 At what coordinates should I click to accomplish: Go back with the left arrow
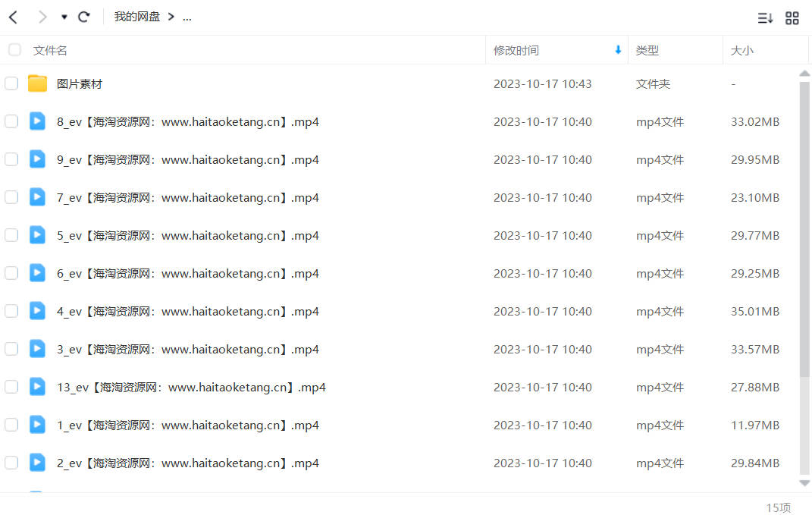click(14, 17)
